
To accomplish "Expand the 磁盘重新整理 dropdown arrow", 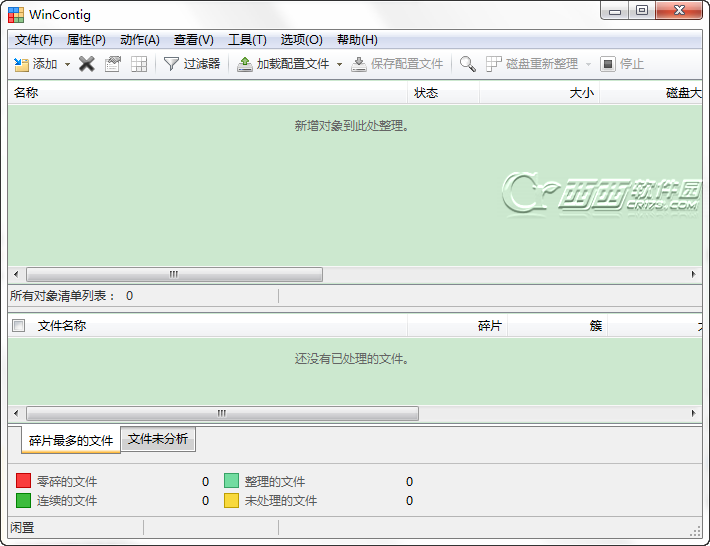I will [588, 64].
